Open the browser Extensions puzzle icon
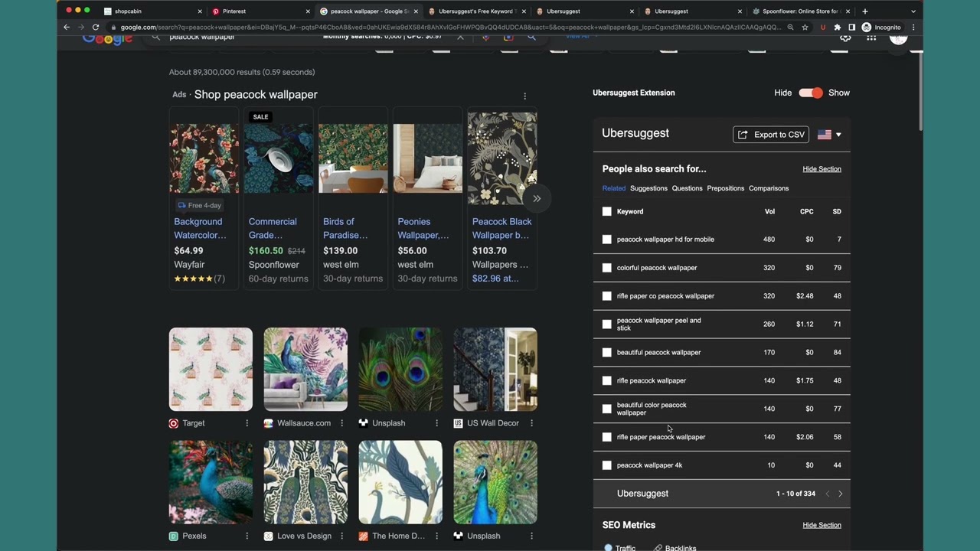The image size is (980, 551). pos(838,28)
